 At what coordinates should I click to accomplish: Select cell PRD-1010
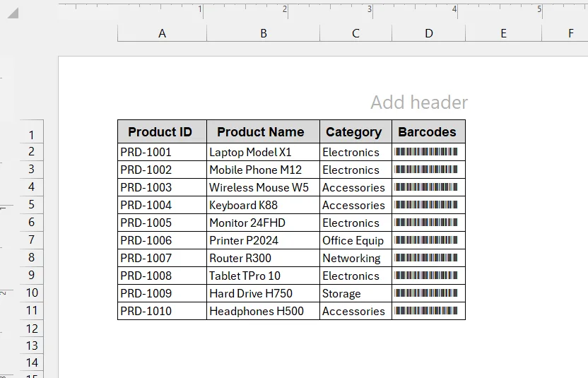[162, 310]
